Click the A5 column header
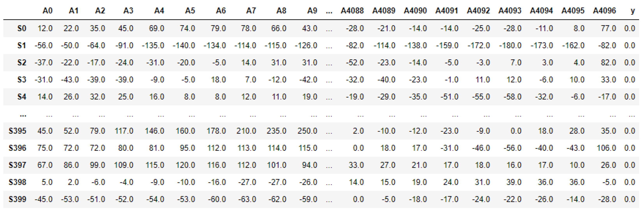The width and height of the screenshot is (644, 213). click(190, 11)
